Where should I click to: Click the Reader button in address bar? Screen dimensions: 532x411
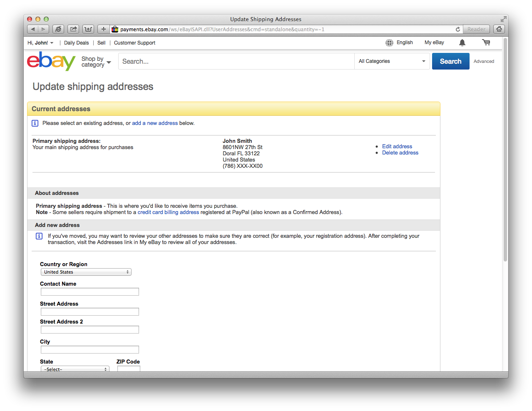[476, 29]
